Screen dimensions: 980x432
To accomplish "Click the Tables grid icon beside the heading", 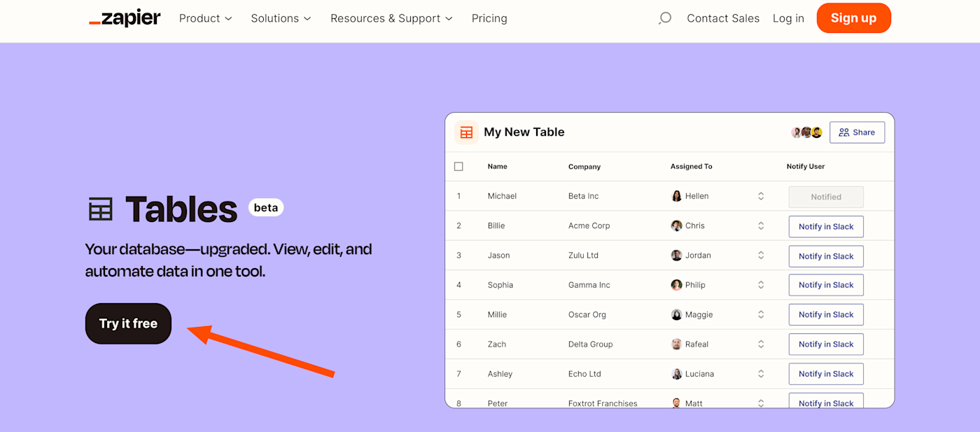I will [x=101, y=209].
